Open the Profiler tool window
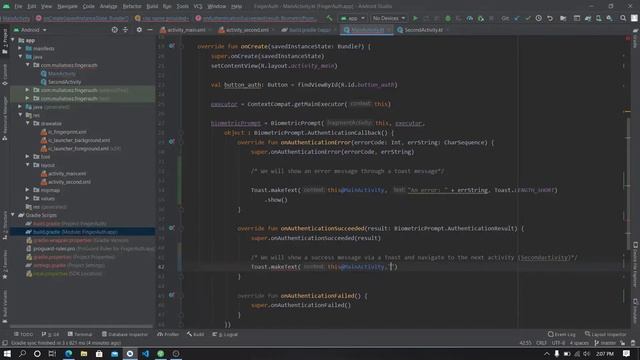The width and height of the screenshot is (640, 360). (x=168, y=334)
